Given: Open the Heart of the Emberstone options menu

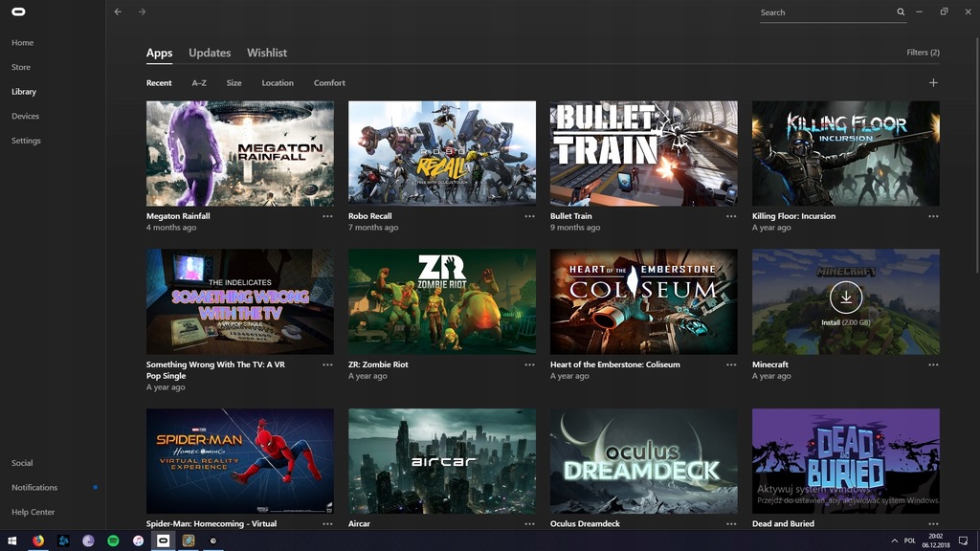Looking at the screenshot, I should tap(731, 364).
